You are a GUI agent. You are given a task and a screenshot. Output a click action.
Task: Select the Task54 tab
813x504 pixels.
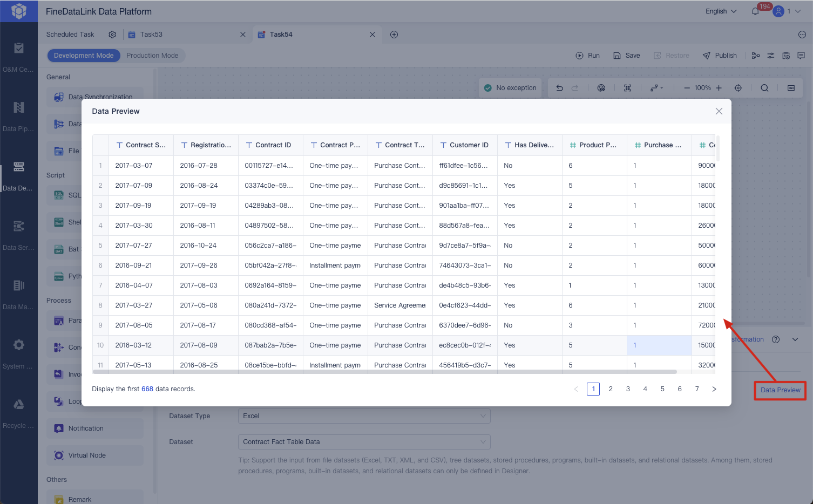pyautogui.click(x=281, y=35)
